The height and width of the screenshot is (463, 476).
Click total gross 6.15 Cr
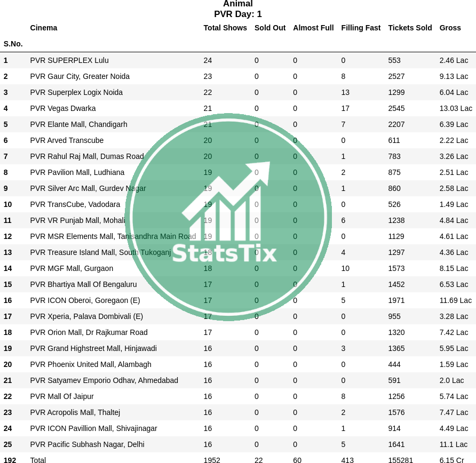[451, 460]
